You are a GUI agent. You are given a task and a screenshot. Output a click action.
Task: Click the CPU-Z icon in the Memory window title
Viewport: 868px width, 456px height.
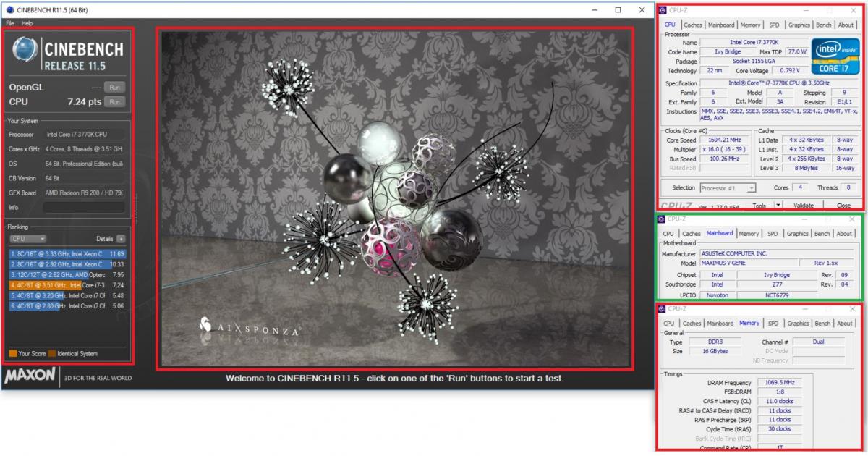click(x=662, y=308)
